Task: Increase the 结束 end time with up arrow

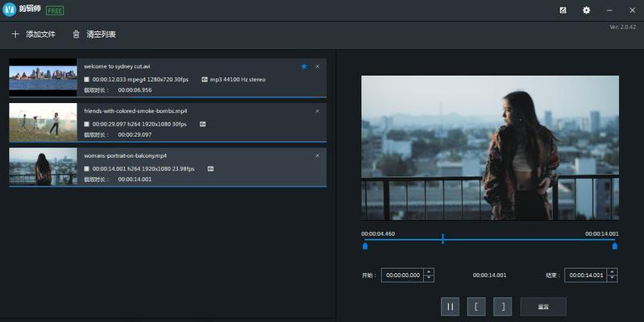Action: [x=612, y=272]
